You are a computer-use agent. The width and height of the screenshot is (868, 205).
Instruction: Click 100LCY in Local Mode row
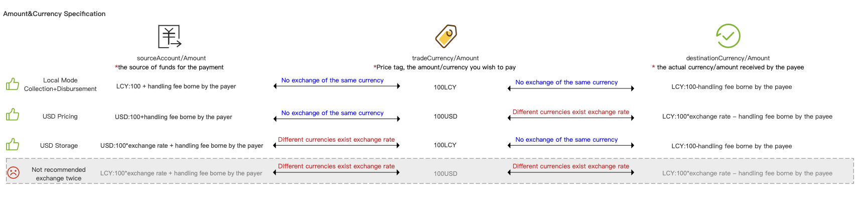point(445,87)
